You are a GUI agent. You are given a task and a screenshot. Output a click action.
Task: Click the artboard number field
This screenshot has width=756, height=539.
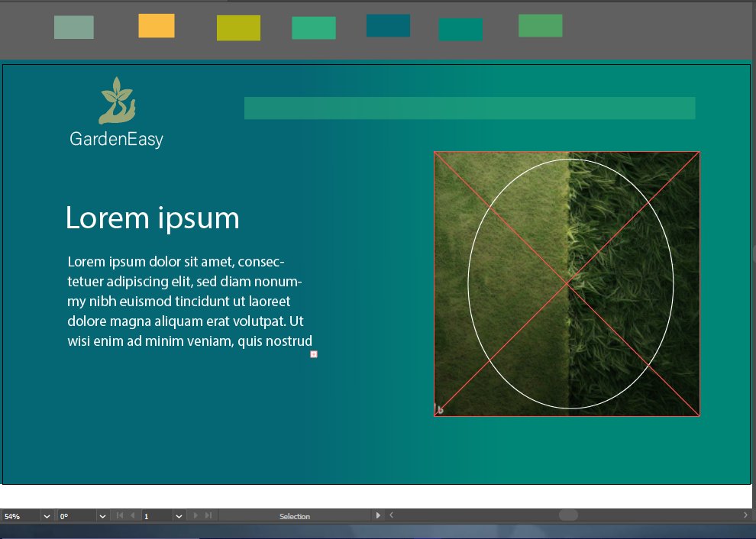pyautogui.click(x=157, y=516)
